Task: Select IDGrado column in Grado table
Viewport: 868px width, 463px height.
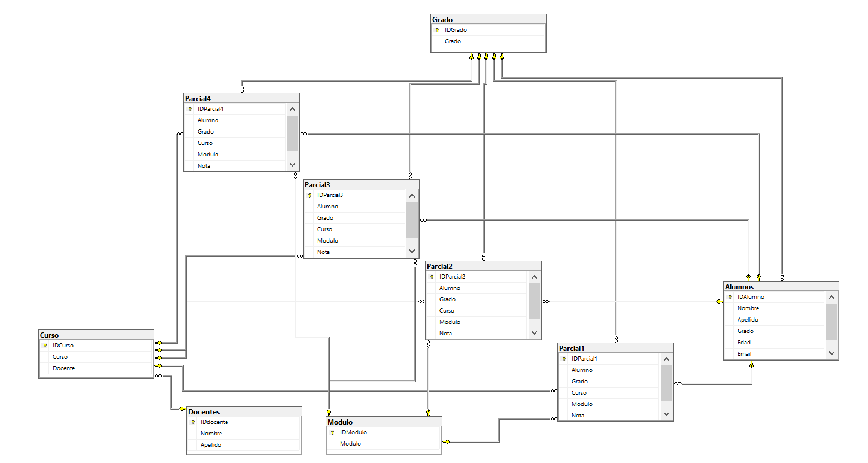Action: click(488, 30)
